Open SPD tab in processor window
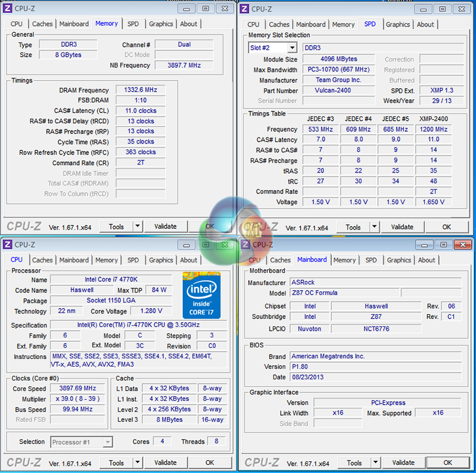476x473 pixels. click(x=133, y=260)
